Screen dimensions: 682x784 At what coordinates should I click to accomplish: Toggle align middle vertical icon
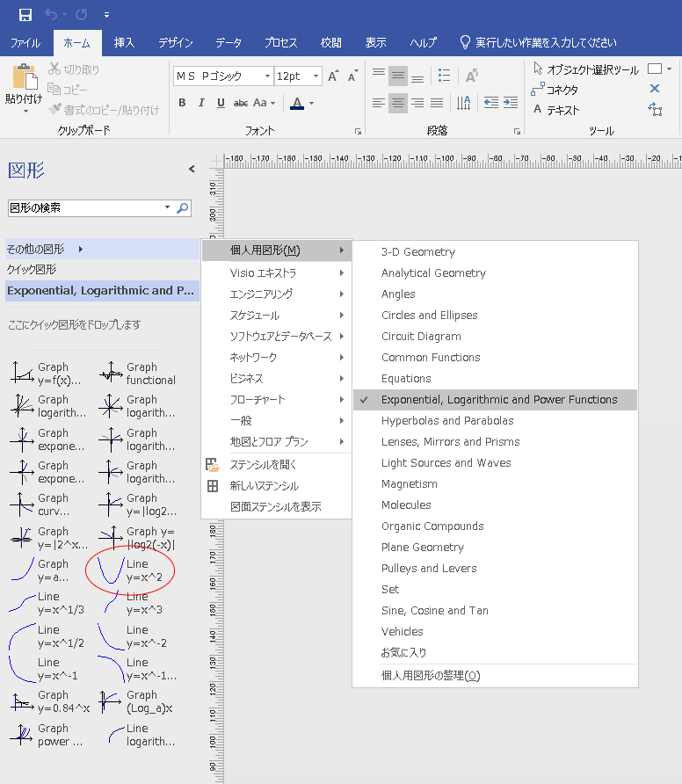(x=398, y=76)
